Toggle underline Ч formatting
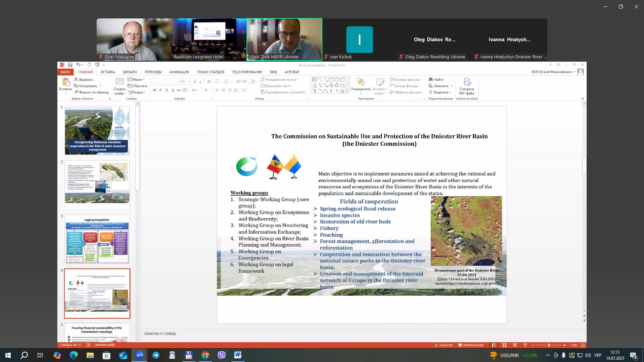 (167, 90)
